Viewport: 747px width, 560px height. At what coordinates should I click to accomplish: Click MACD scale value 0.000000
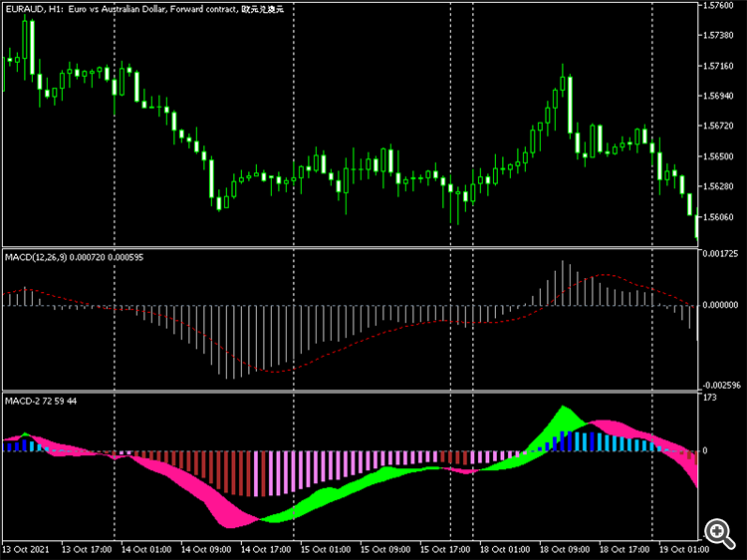coord(720,305)
